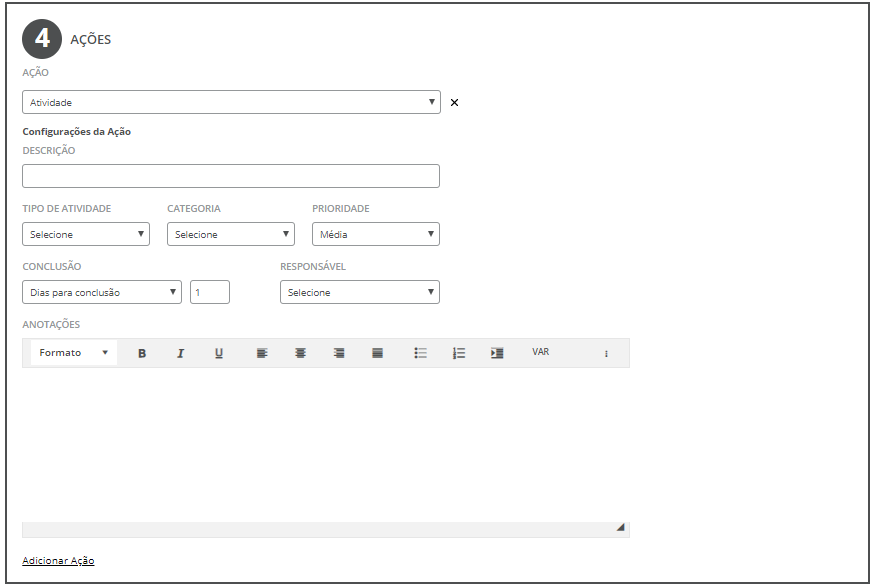Insert a numbered list

tap(459, 353)
